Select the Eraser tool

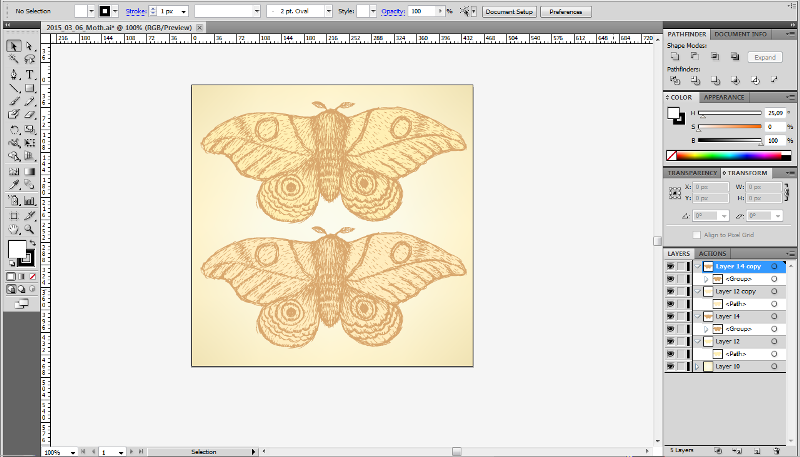tap(30, 115)
